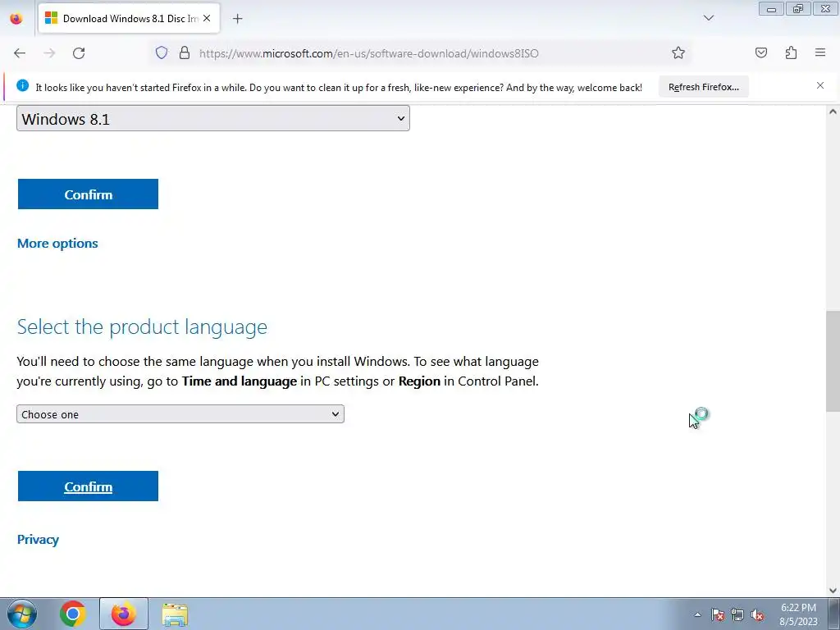Bookmark this page with the star
Image resolution: width=840 pixels, height=630 pixels.
coord(678,52)
